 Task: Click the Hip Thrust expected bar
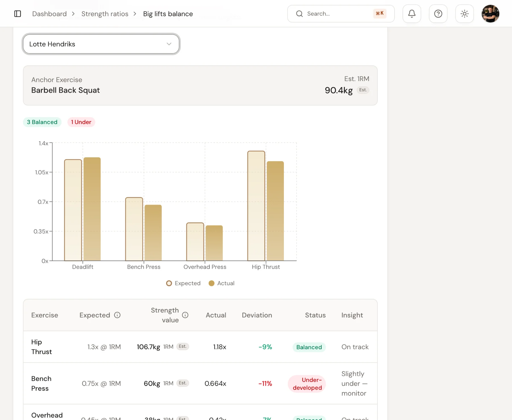point(256,206)
